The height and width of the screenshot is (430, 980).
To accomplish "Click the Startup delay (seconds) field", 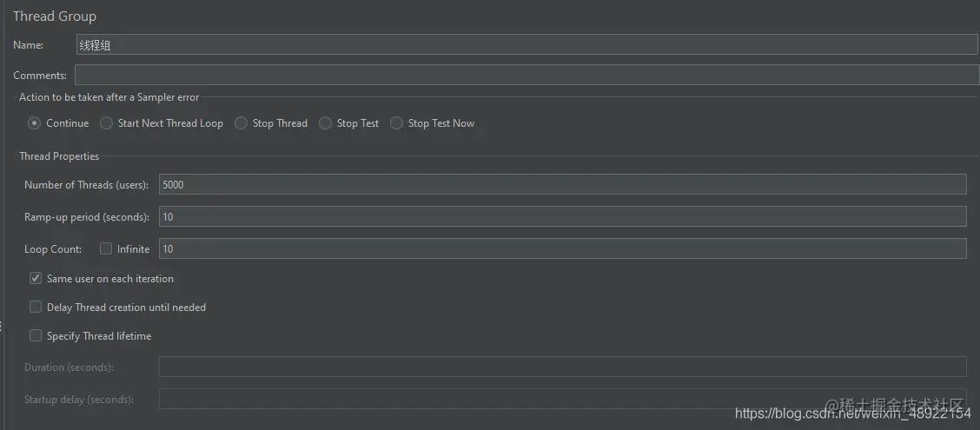I will tap(563, 399).
